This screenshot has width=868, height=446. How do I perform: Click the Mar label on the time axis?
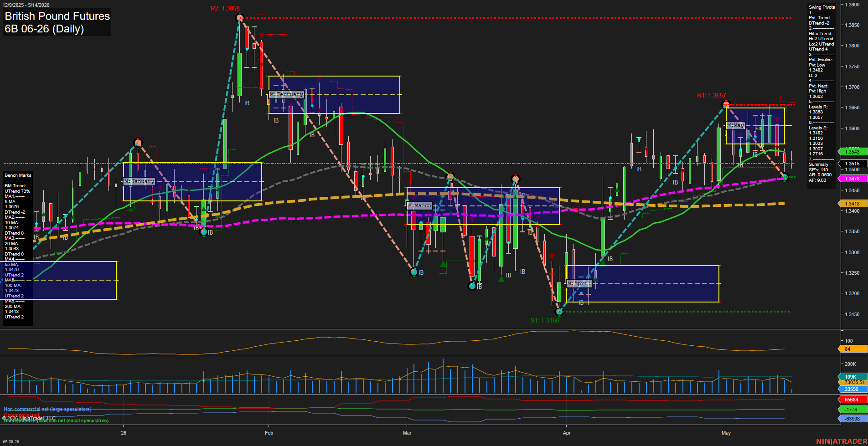(407, 433)
